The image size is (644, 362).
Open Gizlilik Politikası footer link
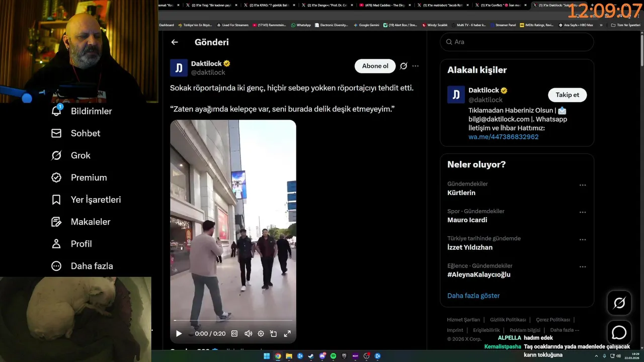pyautogui.click(x=508, y=320)
